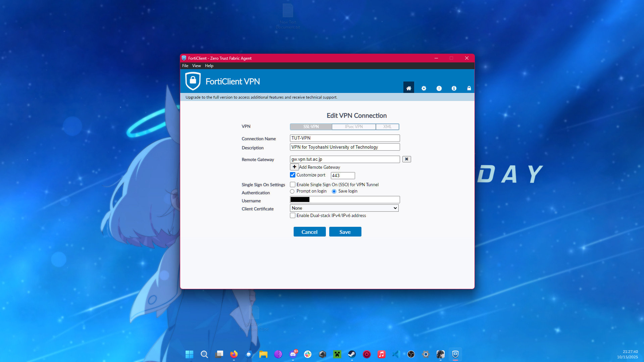Open Discord from the taskbar

point(293,354)
